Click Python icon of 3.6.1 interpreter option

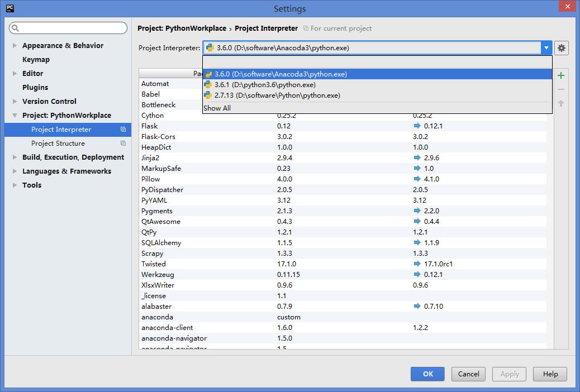click(x=208, y=85)
